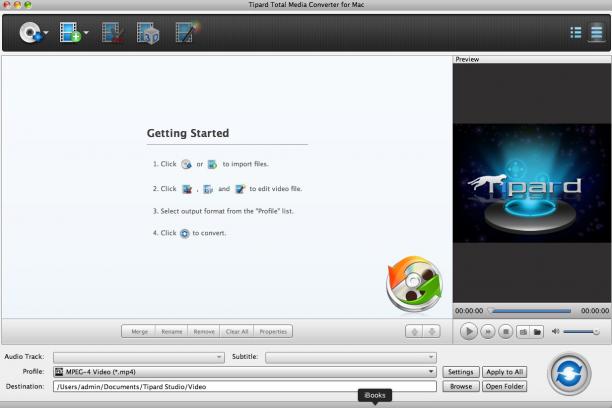Start conversion with the big Convert button
612x408 pixels.
[x=569, y=374]
